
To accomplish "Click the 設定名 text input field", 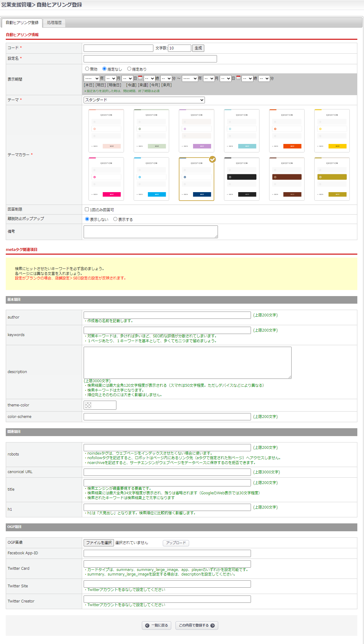I will 150,59.
